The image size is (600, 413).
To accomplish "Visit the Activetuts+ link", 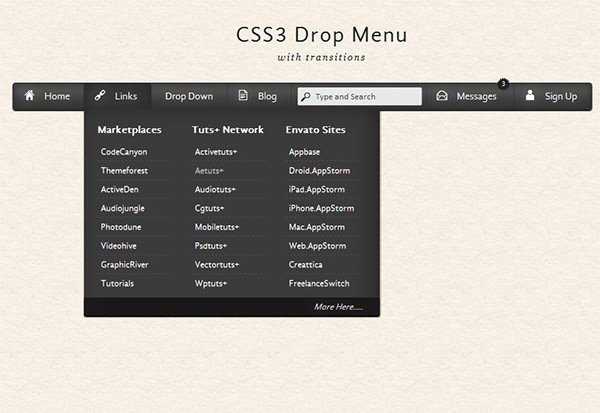I will tap(216, 152).
